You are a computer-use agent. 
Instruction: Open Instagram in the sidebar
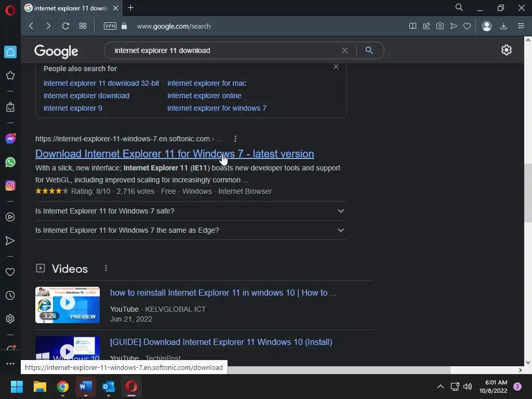tap(10, 185)
